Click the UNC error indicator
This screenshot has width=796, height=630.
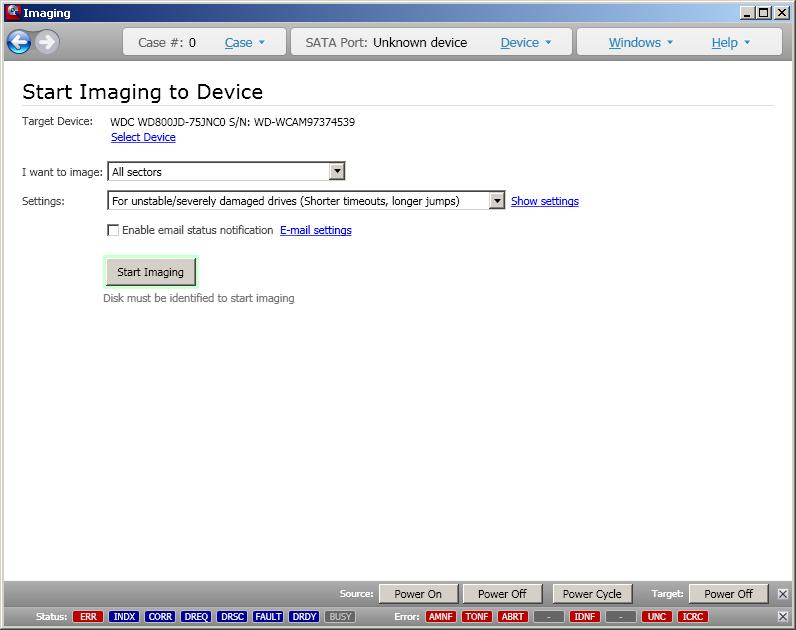coord(656,616)
